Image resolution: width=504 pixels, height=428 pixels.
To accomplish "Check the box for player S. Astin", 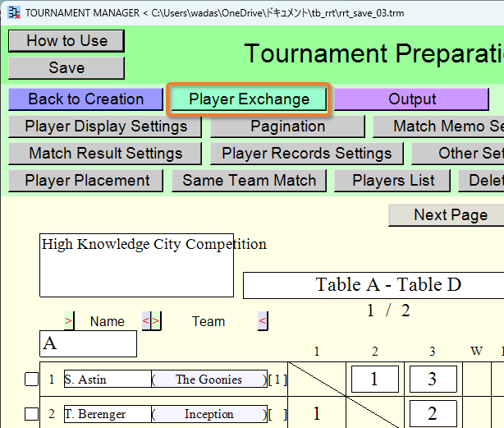I will click(x=31, y=380).
